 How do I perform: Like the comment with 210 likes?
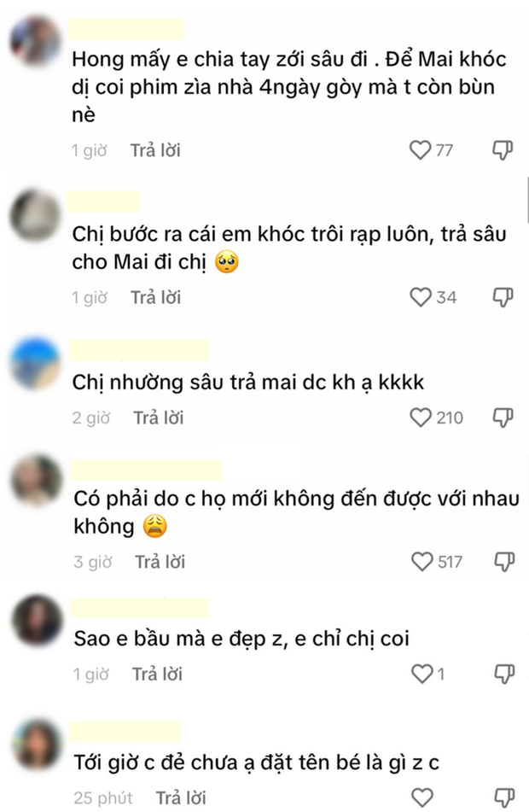(x=421, y=418)
